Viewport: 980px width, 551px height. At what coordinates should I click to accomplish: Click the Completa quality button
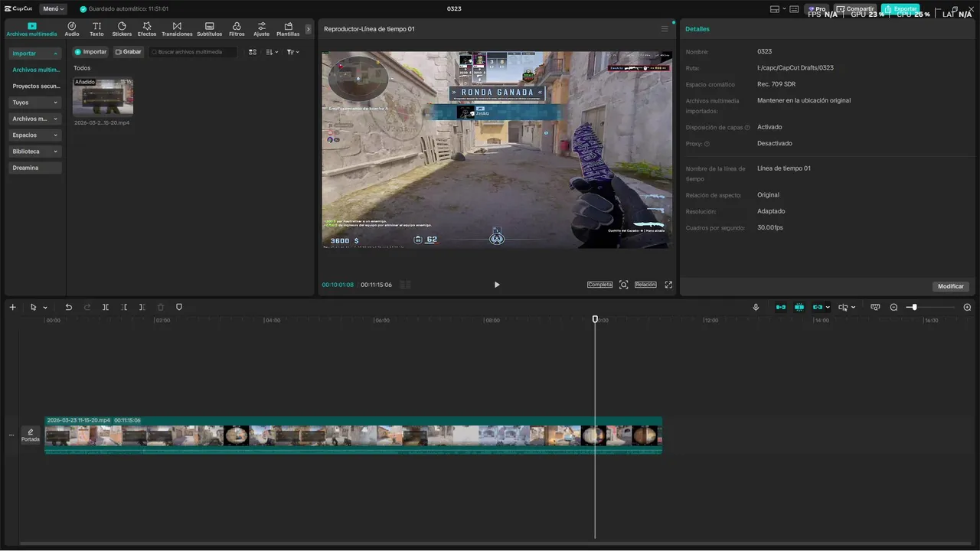coord(599,285)
